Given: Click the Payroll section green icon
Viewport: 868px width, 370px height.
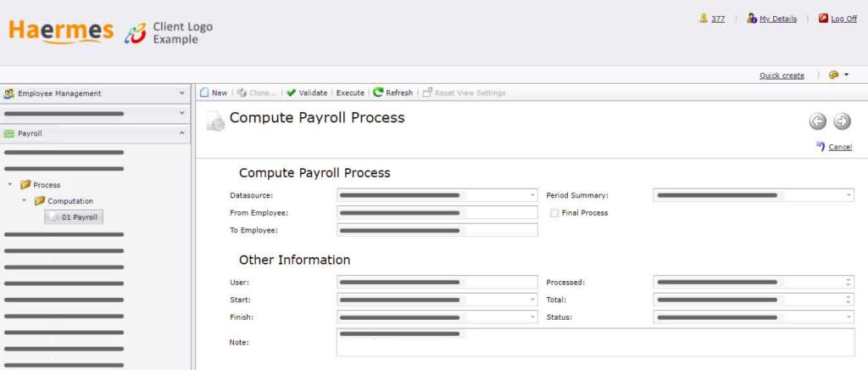Looking at the screenshot, I should (9, 133).
